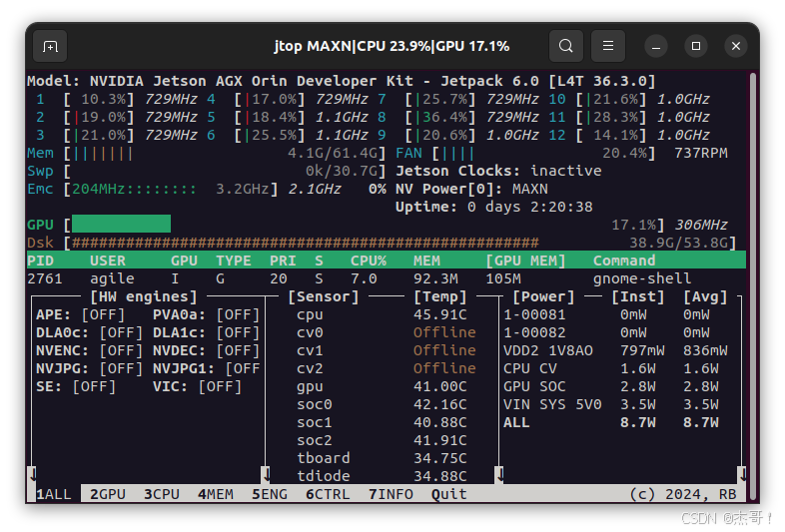Click the Model: NVIDIA Jetson line
Screen dimensions: 785x532
point(341,81)
